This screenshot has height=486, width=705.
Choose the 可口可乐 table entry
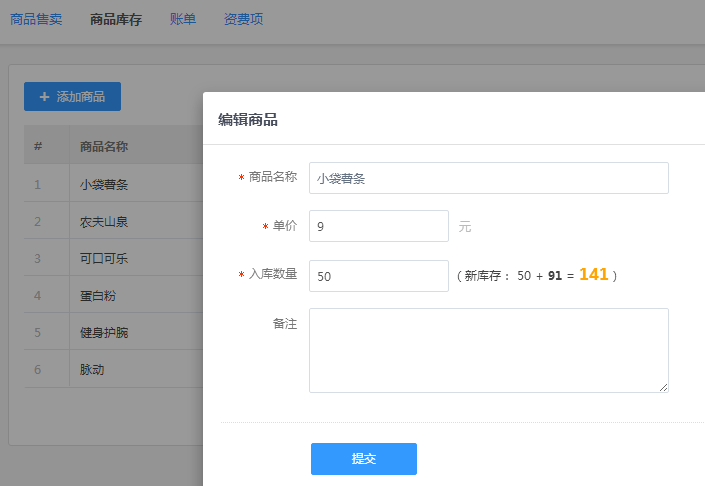[104, 258]
